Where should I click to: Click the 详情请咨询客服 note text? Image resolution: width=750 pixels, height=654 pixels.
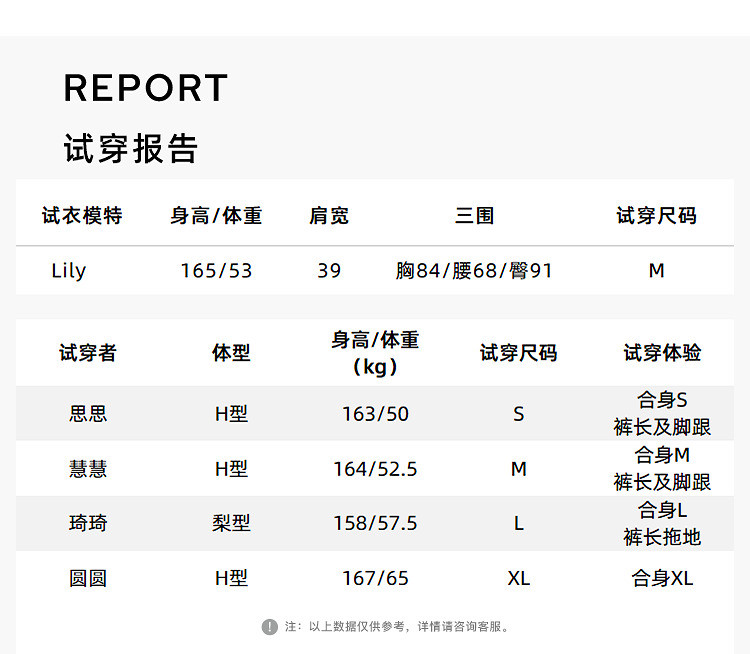[x=464, y=627]
